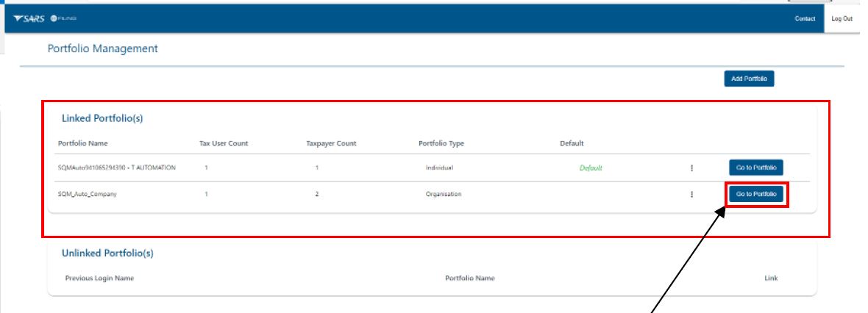
Task: Click the Individual portfolio type cell
Action: (x=439, y=168)
